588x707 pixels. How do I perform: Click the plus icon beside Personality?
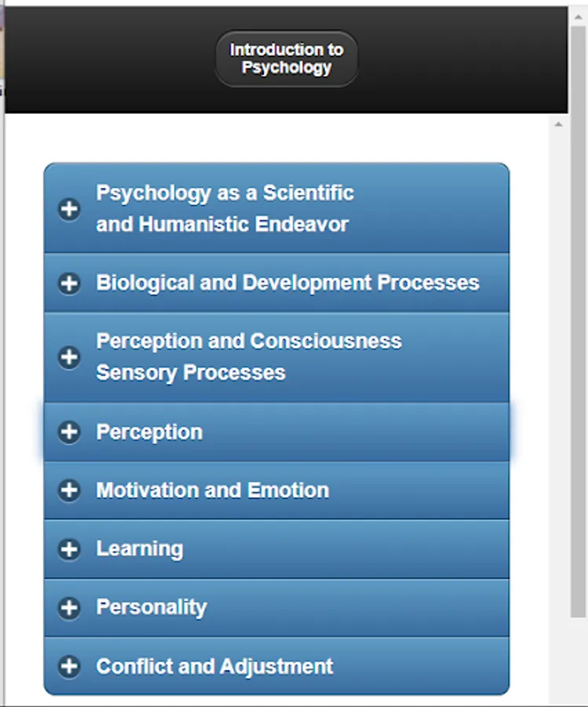69,607
